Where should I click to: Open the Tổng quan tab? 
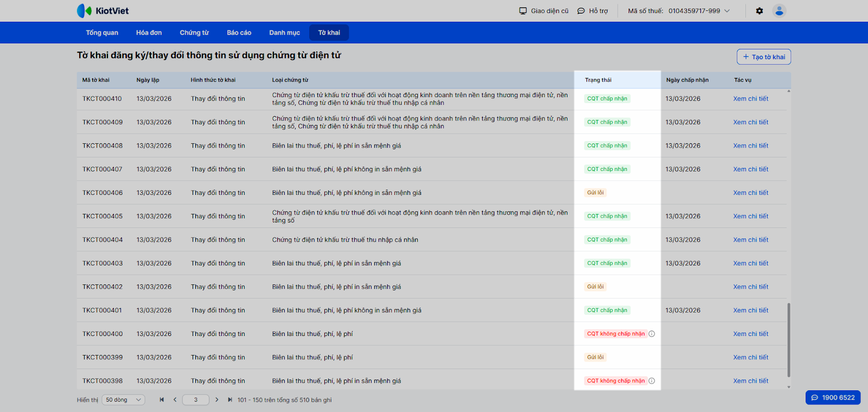pyautogui.click(x=102, y=33)
